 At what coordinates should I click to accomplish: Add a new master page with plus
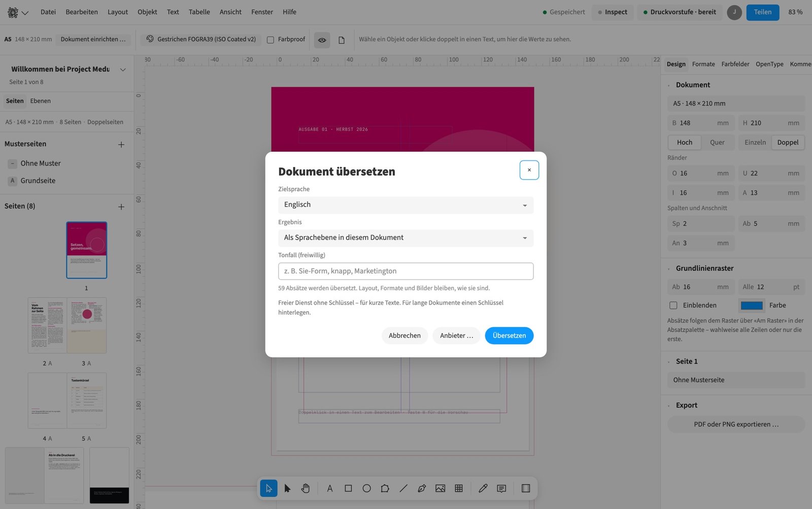coord(121,145)
